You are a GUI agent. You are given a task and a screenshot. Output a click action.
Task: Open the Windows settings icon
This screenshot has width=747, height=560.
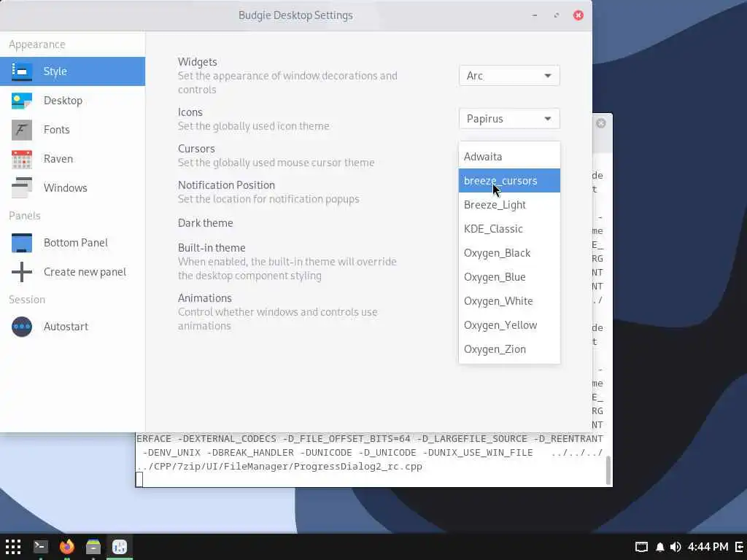coord(21,187)
